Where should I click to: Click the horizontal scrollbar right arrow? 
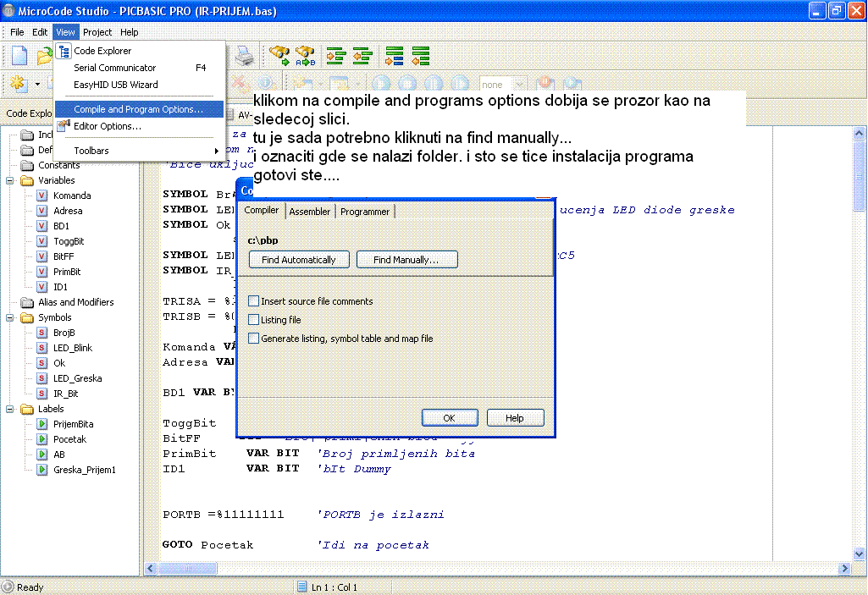coord(844,569)
